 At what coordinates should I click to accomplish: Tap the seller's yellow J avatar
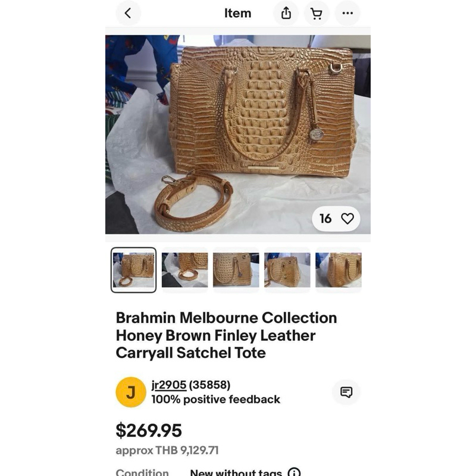131,392
